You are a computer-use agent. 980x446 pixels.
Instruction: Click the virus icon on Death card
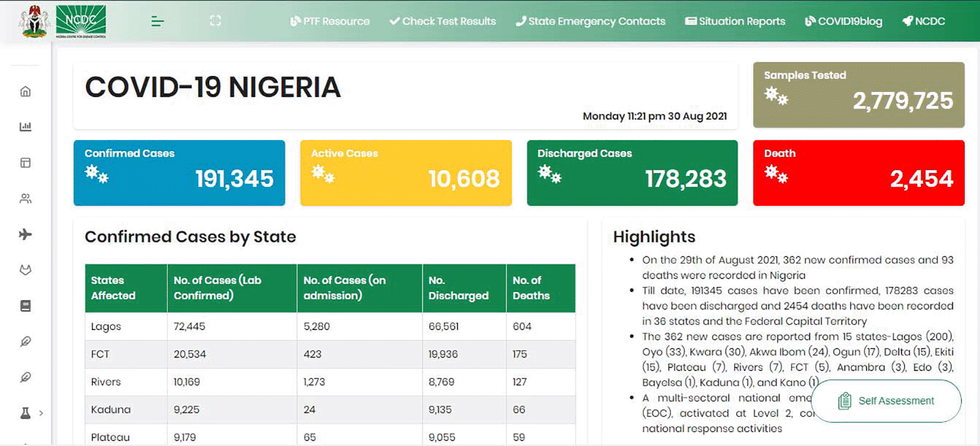point(776,174)
